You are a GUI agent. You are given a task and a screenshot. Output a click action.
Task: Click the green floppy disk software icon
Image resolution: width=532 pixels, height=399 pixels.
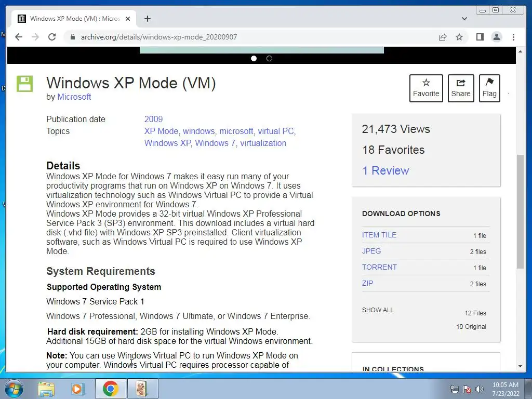[x=25, y=84]
